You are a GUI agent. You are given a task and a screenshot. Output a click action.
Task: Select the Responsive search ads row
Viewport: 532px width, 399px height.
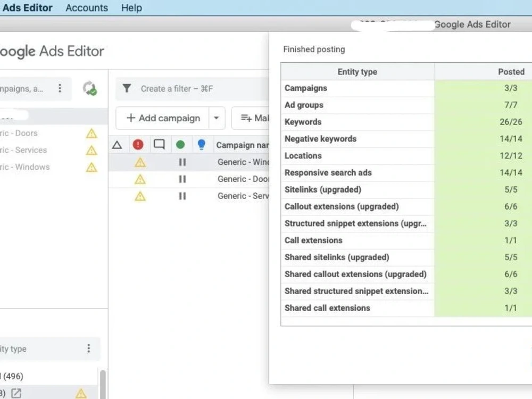tap(406, 173)
